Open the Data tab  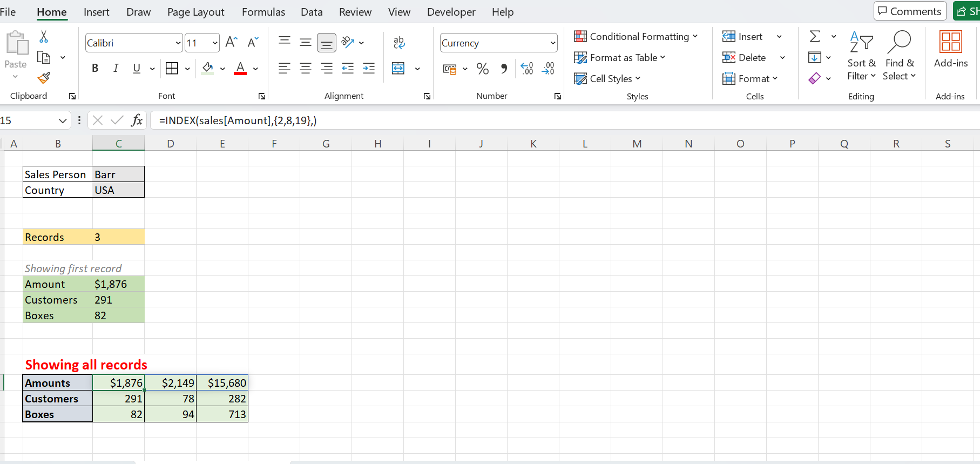pos(312,12)
